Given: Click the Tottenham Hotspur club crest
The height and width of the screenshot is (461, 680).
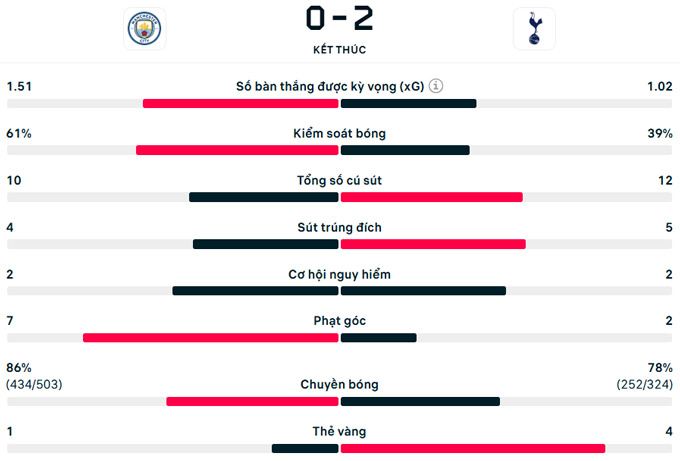Looking at the screenshot, I should click(x=534, y=29).
